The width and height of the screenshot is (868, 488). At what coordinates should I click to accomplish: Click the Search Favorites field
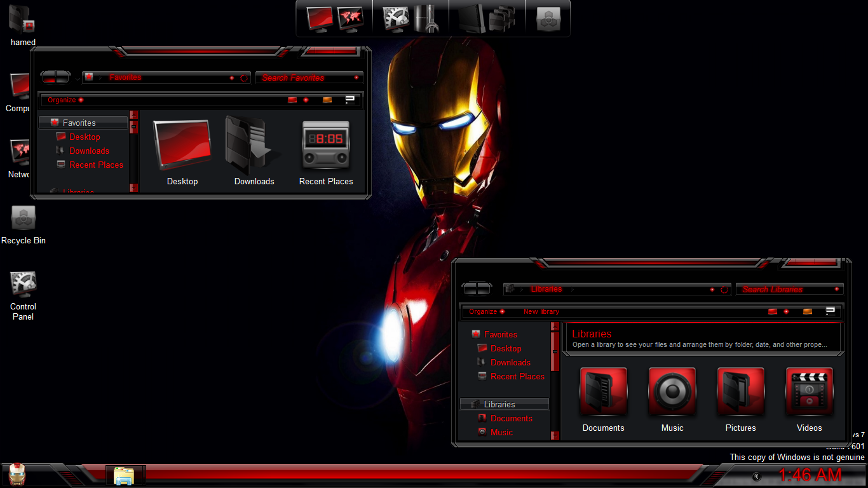309,78
